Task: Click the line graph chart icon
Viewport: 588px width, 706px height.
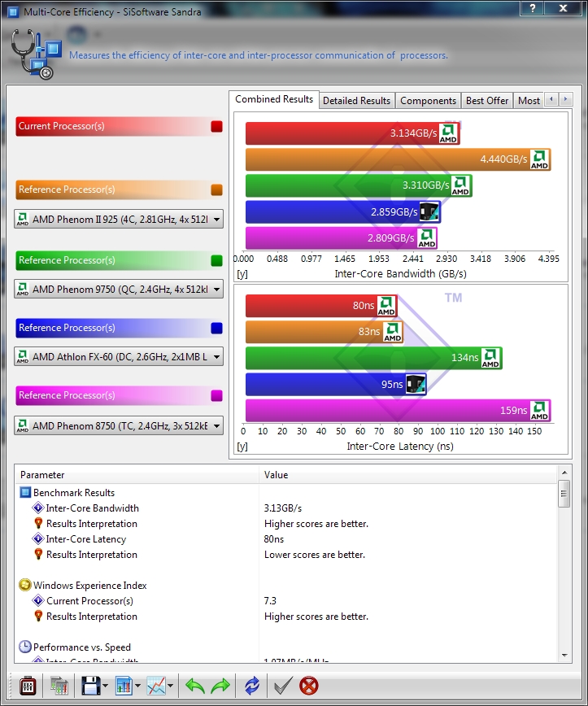Action: 156,686
